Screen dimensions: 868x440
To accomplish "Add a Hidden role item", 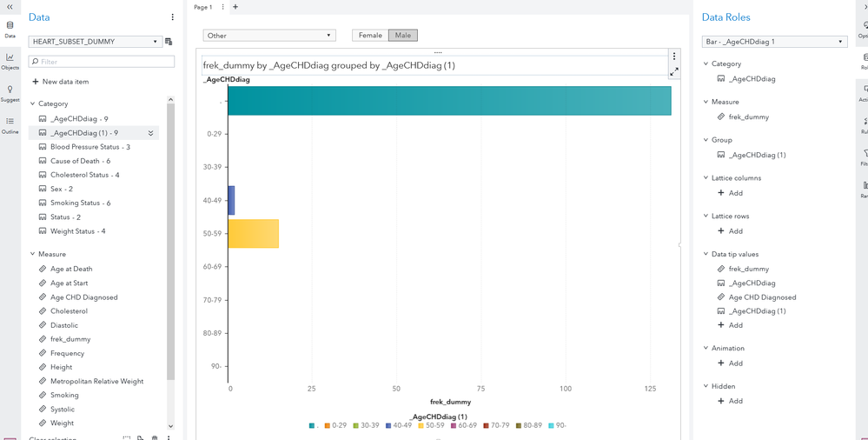I will click(x=730, y=401).
